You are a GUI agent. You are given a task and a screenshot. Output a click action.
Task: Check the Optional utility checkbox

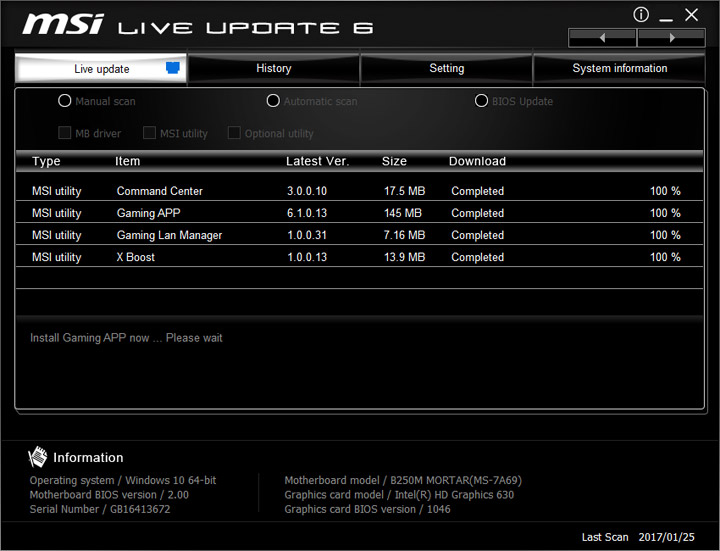point(234,133)
